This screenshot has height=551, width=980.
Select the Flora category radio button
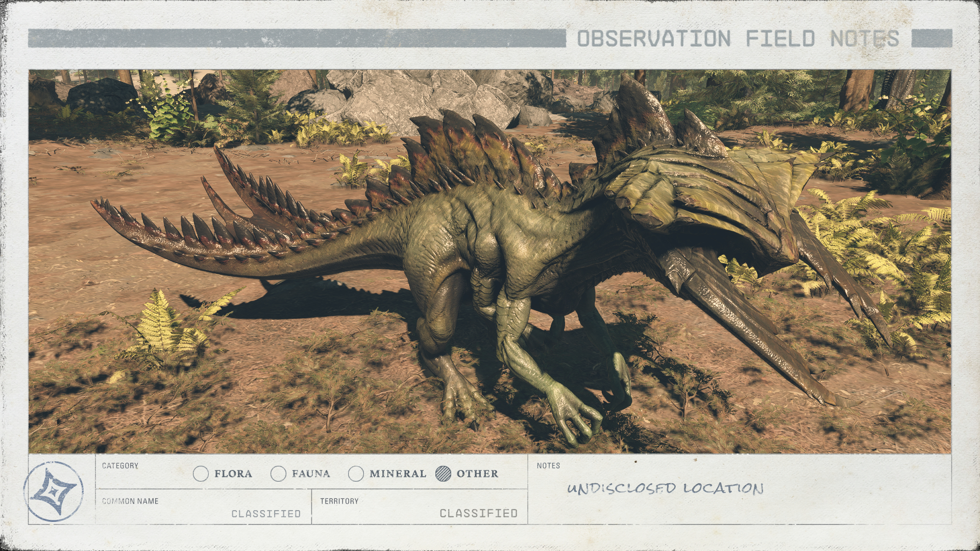pos(201,474)
